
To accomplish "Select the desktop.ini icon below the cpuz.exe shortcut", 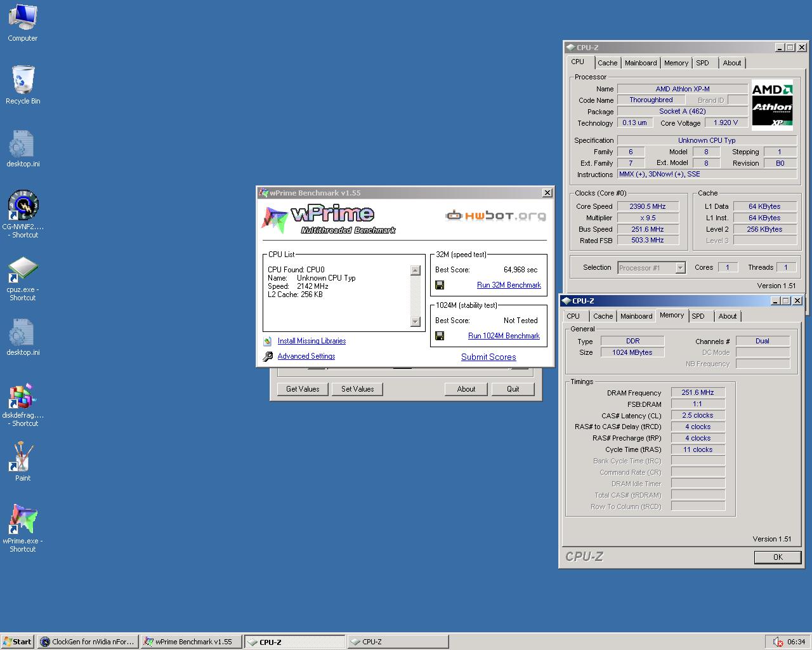I will [23, 337].
